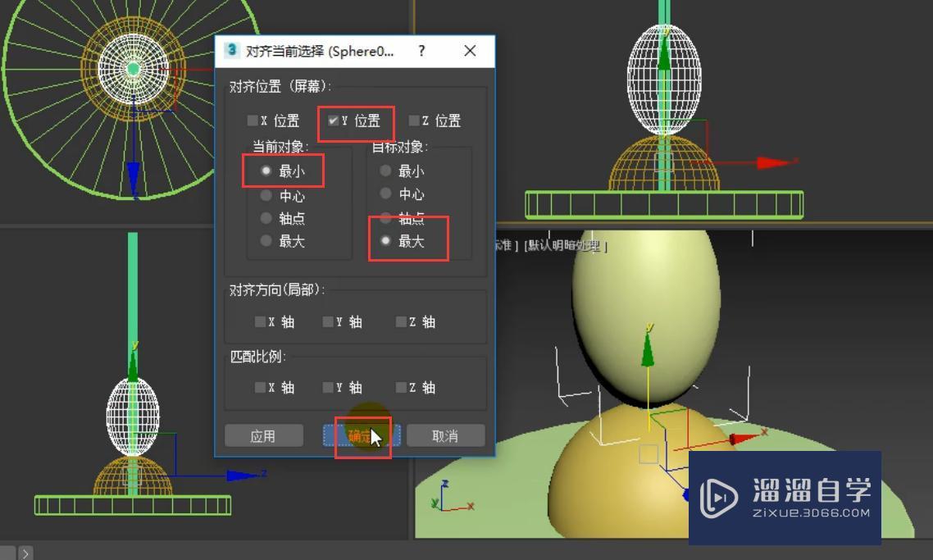The image size is (933, 560).
Task: Cancel the dialog with 取消
Action: pyautogui.click(x=445, y=435)
